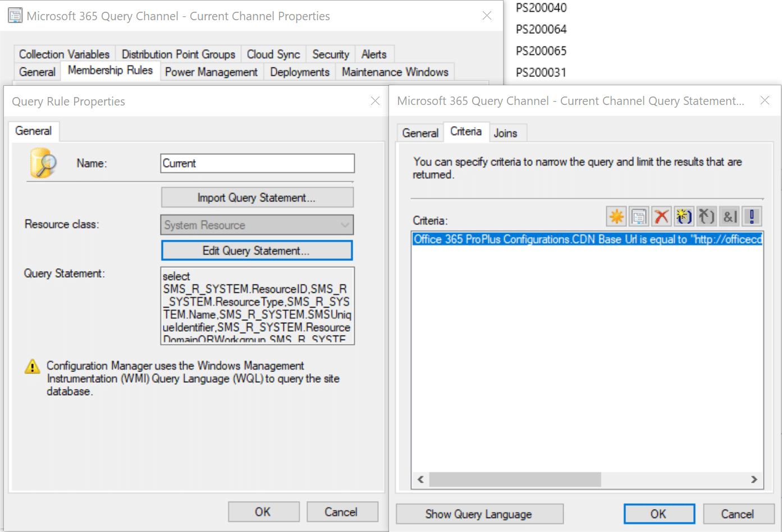Image resolution: width=782 pixels, height=532 pixels.
Task: Click the Not operator exclamation icon
Action: (x=752, y=216)
